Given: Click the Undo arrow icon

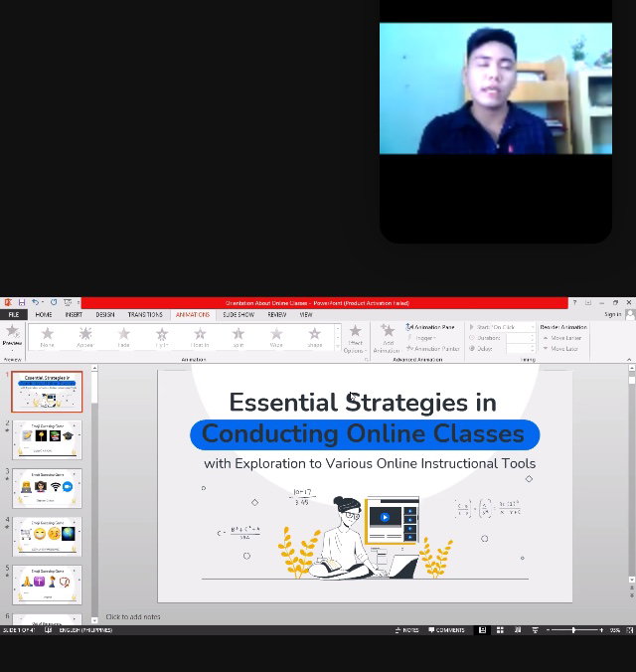Looking at the screenshot, I should 35,302.
